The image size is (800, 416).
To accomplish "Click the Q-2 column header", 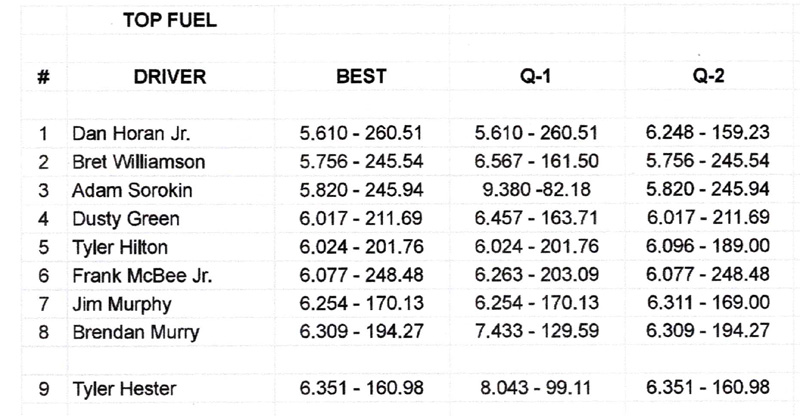I will point(709,75).
